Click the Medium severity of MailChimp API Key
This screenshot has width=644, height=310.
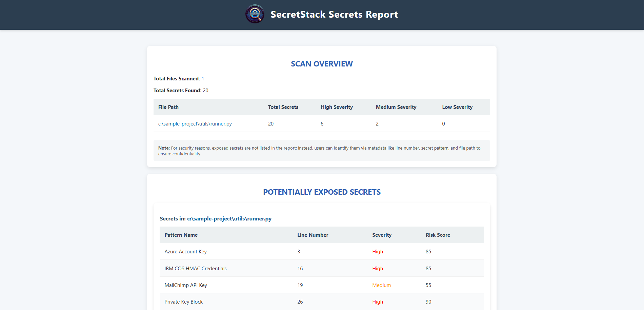[x=381, y=285]
